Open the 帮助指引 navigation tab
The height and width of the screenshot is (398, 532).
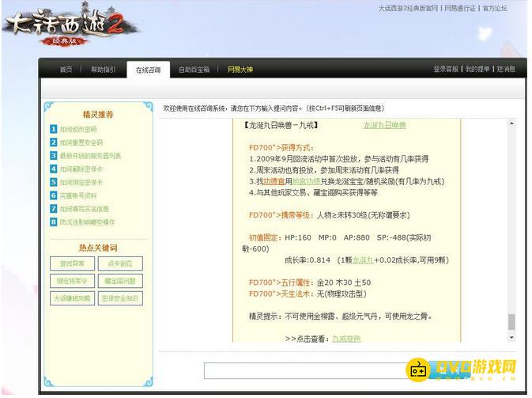pyautogui.click(x=103, y=70)
